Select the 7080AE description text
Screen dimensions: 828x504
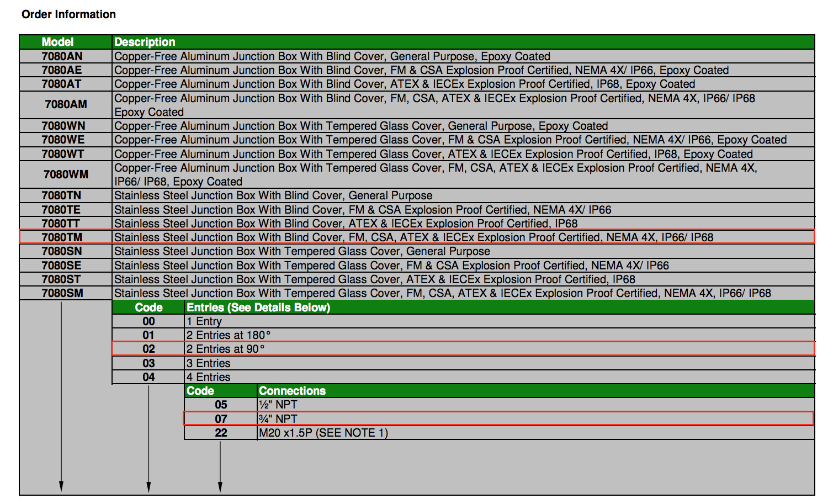421,70
